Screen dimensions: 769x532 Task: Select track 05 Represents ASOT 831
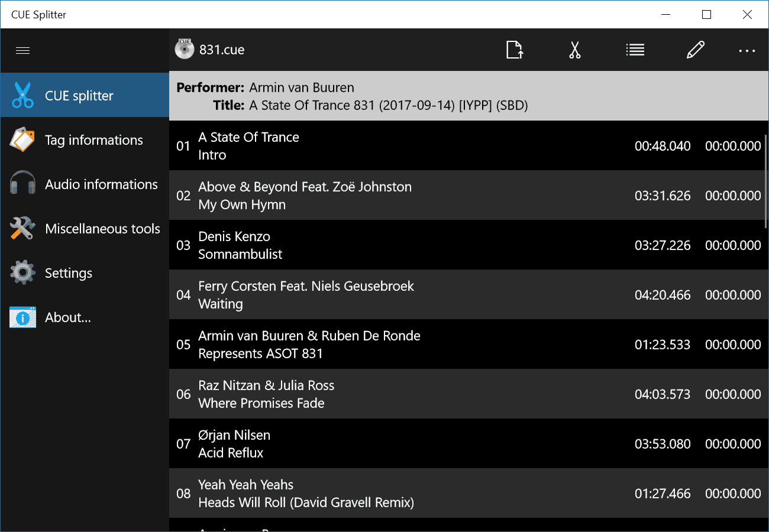[x=469, y=345]
